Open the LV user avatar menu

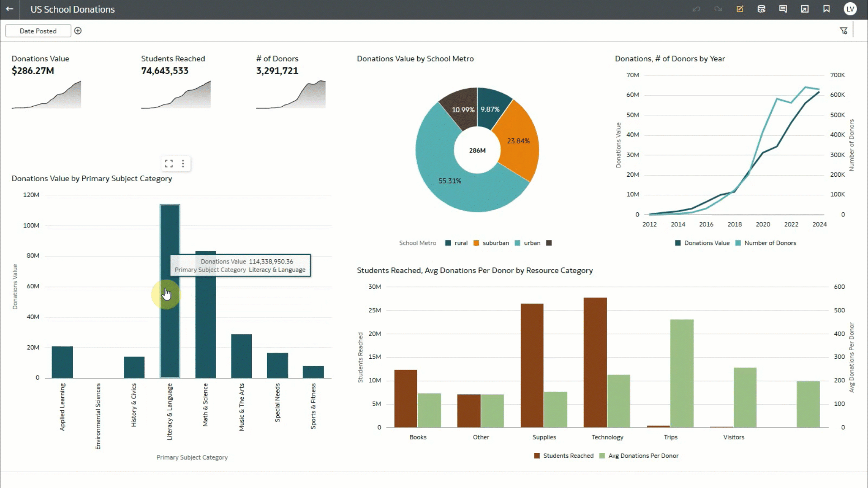850,9
